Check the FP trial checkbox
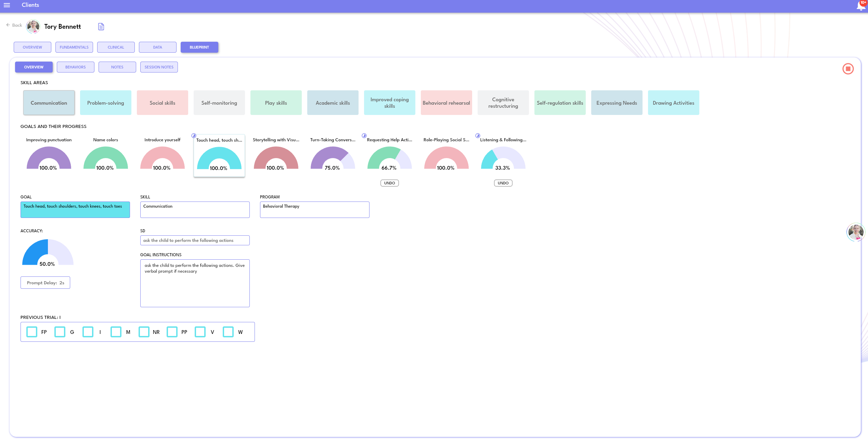Viewport: 868px width, 441px height. [32, 332]
